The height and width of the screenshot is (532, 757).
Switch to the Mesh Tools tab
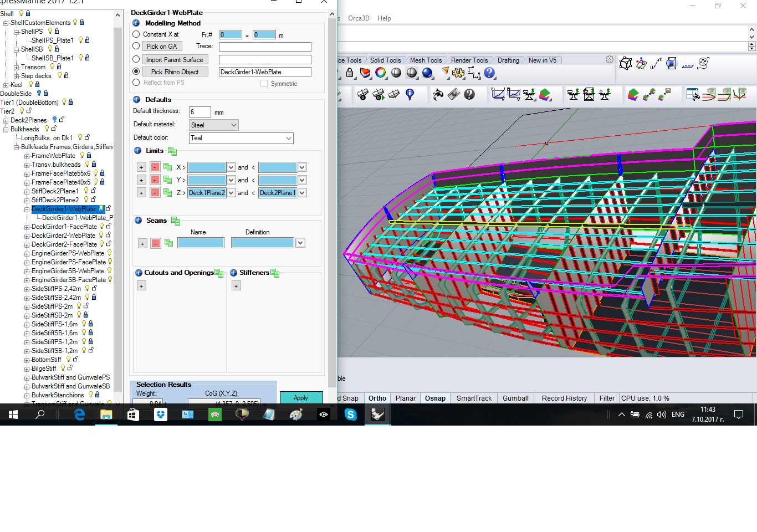point(426,60)
